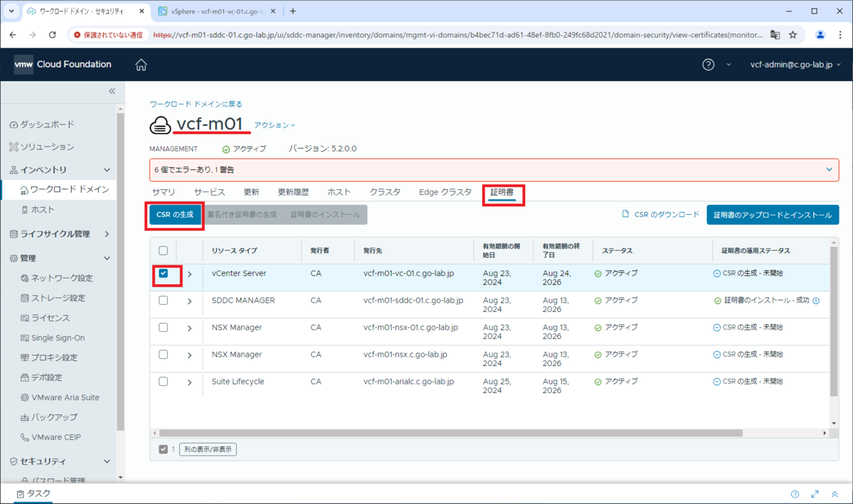The height and width of the screenshot is (504, 853).
Task: Toggle selected-count checkbox in table footer
Action: [x=163, y=449]
